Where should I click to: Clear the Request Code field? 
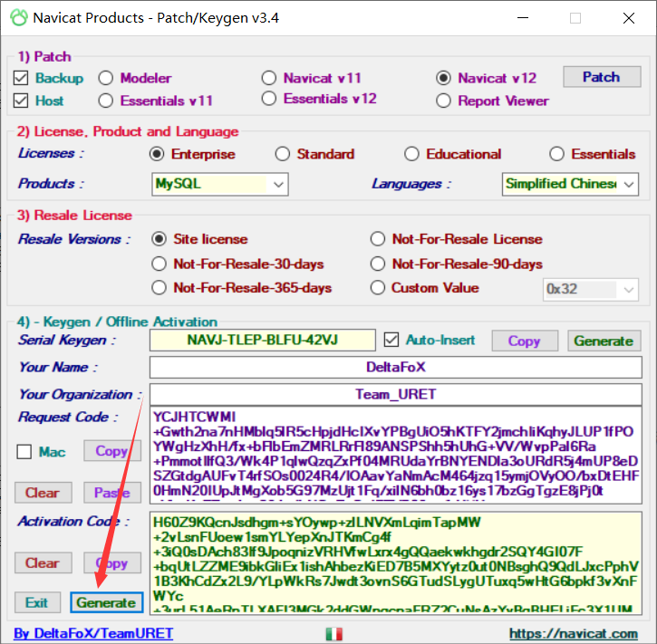point(43,493)
